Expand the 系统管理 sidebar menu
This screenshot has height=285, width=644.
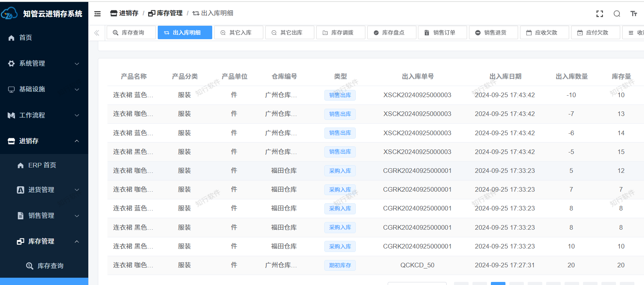[44, 63]
